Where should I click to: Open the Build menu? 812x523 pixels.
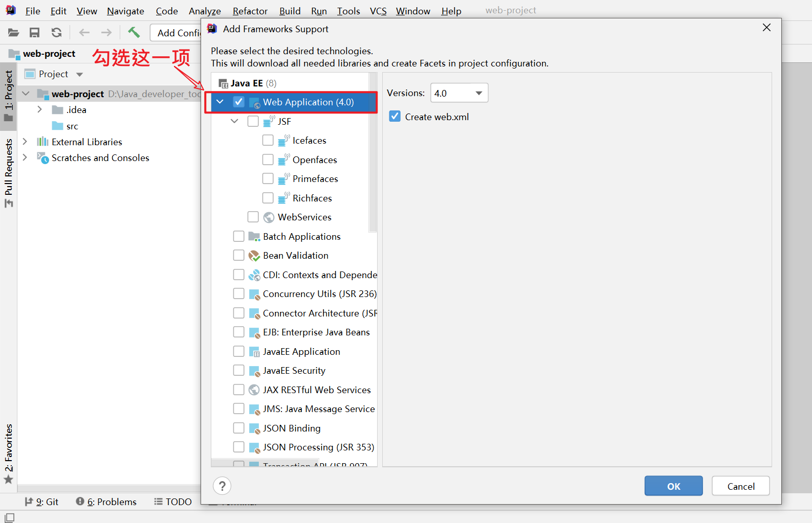[290, 11]
